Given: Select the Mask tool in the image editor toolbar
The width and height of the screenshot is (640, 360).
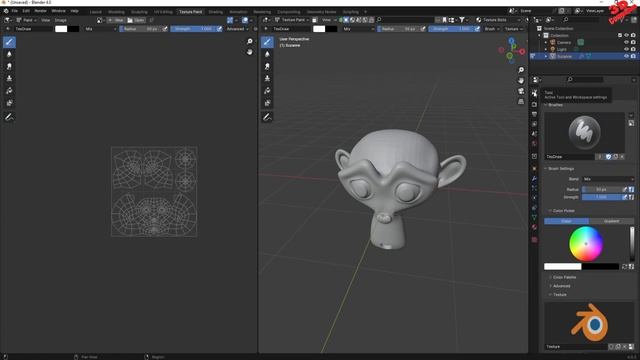Looking at the screenshot, I should click(x=9, y=103).
